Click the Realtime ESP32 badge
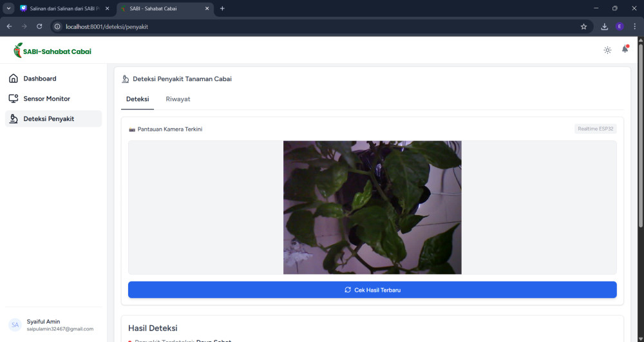This screenshot has width=644, height=342. point(596,129)
